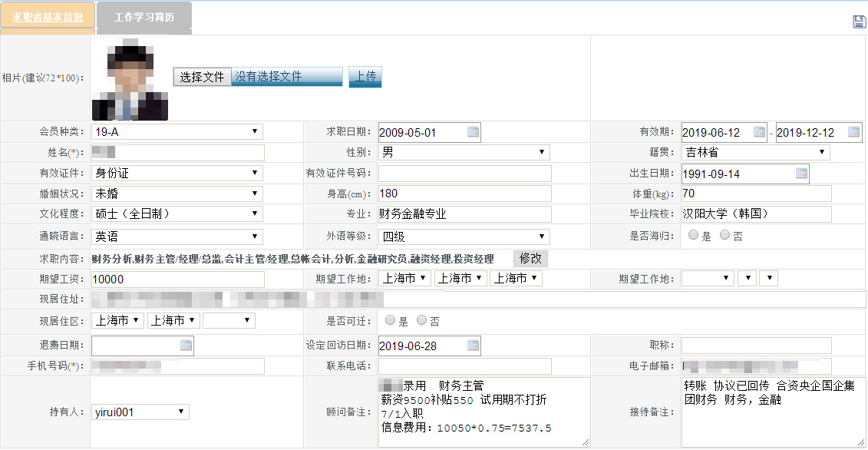
Task: Open the 性别 dropdown
Action: pyautogui.click(x=464, y=152)
